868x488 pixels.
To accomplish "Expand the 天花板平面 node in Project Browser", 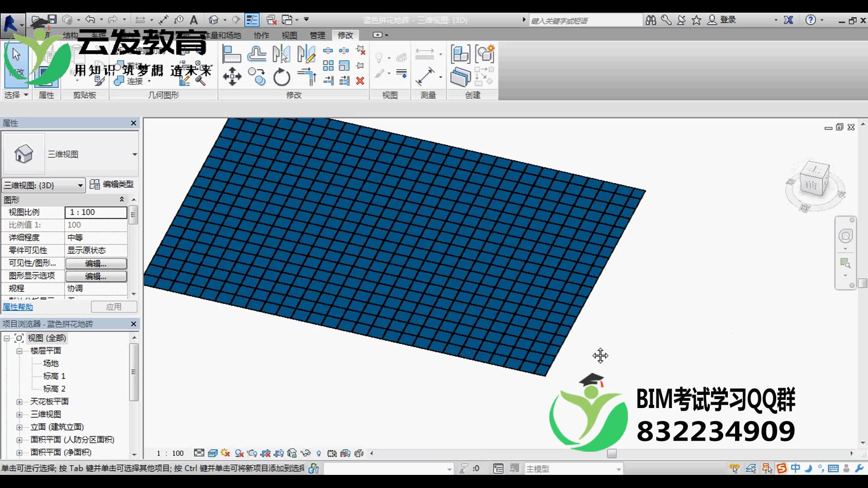I will tap(19, 401).
